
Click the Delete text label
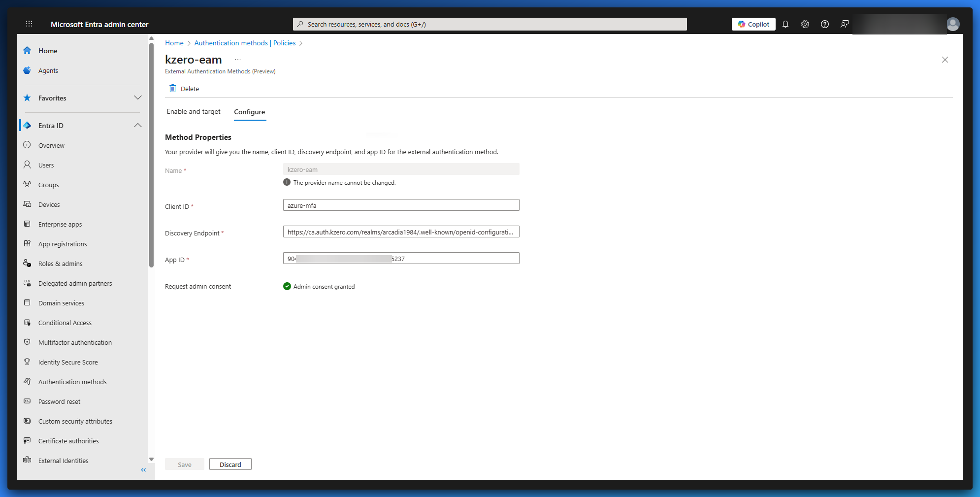tap(190, 89)
